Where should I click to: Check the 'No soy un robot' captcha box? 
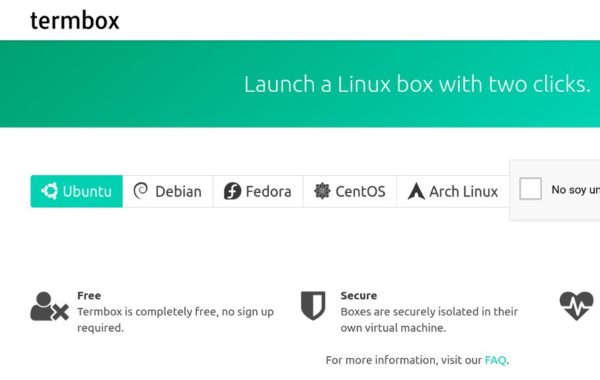530,189
